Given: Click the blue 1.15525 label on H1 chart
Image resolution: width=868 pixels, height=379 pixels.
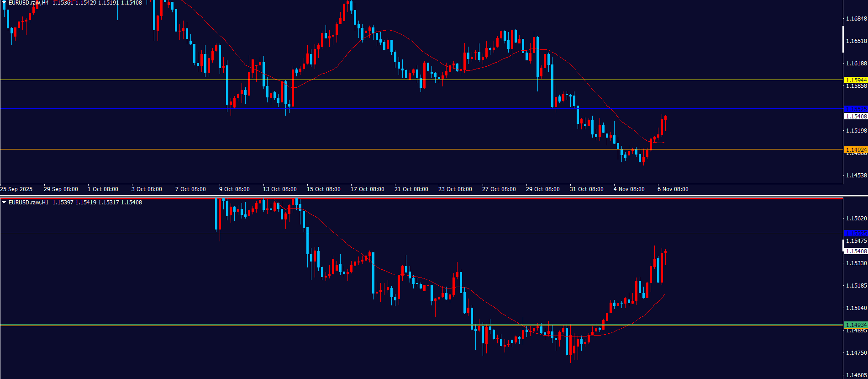Looking at the screenshot, I should pos(856,233).
